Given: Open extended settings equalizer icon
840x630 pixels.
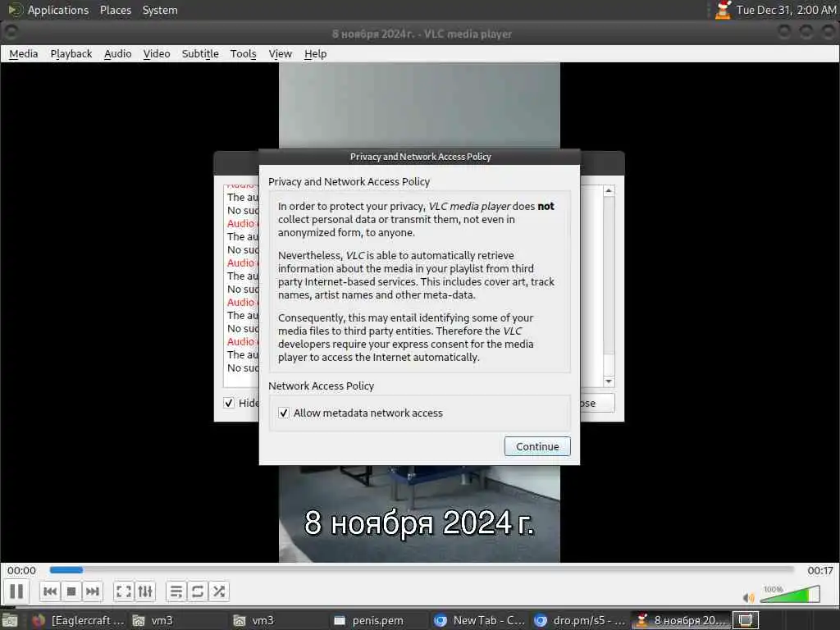Looking at the screenshot, I should coord(145,591).
